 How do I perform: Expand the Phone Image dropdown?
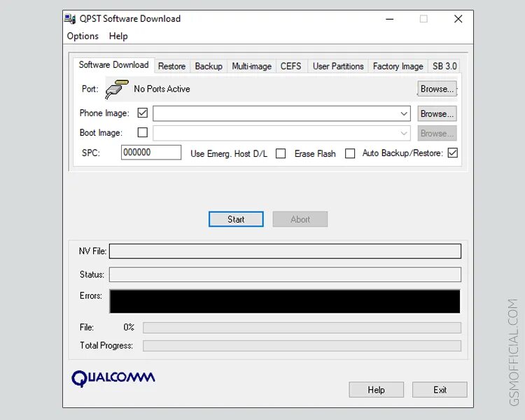pyautogui.click(x=404, y=113)
